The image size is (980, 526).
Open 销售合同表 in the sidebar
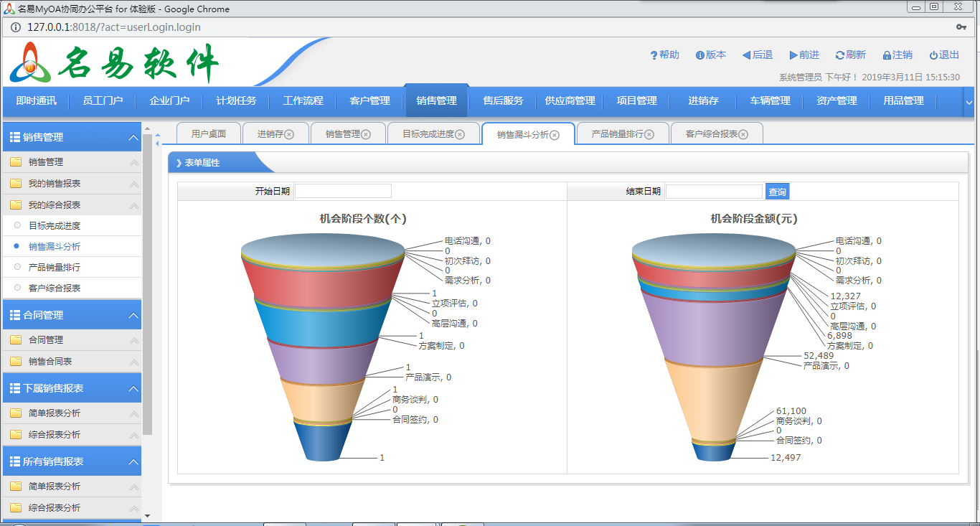pos(50,361)
